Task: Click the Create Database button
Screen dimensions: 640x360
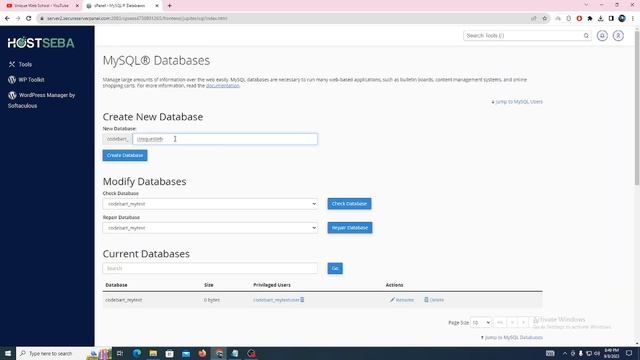Action: [125, 156]
